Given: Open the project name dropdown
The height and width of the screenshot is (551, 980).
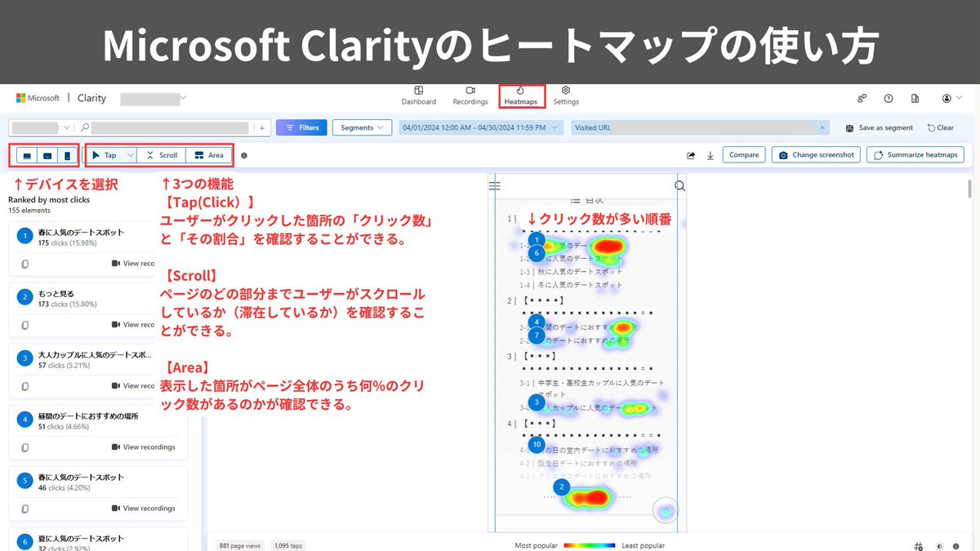Looking at the screenshot, I should [x=154, y=98].
